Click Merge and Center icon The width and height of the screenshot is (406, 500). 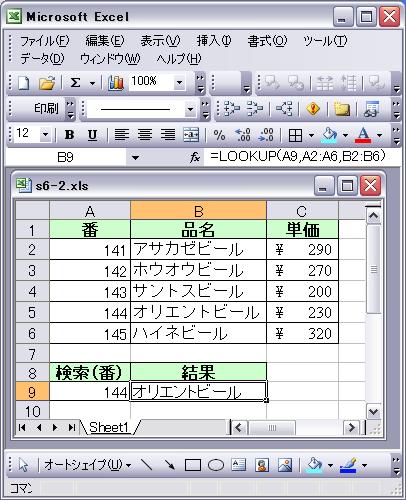[191, 135]
